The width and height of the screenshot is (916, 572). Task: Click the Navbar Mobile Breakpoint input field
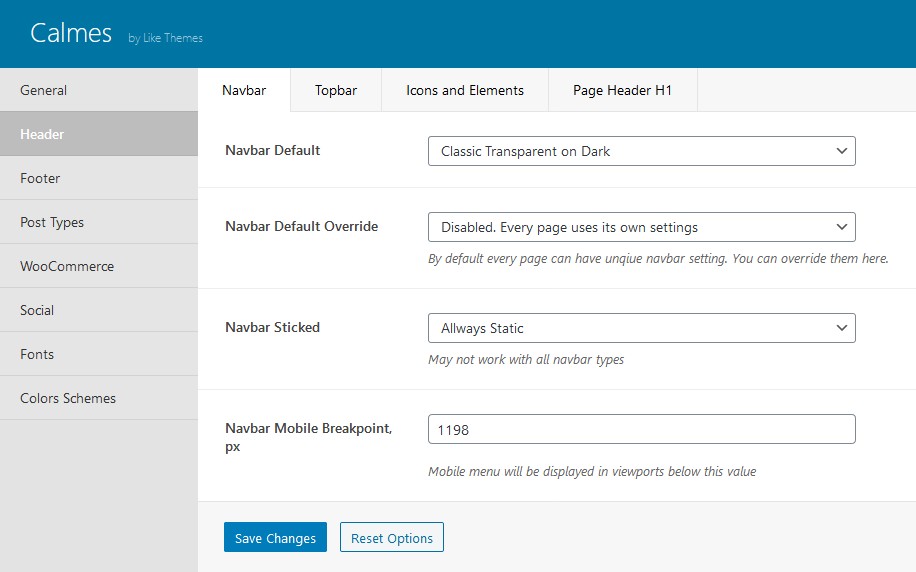(x=641, y=429)
